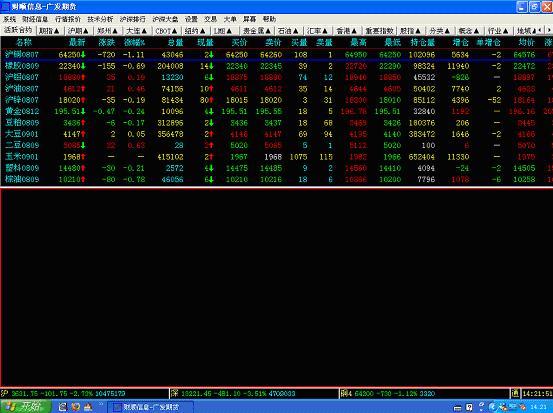This screenshot has height=413, width=553.
Task: Sort by the 持仓量 column header
Action: point(423,42)
